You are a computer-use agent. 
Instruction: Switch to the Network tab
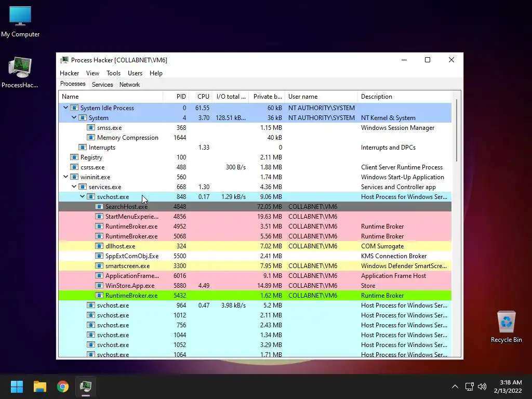coord(129,85)
